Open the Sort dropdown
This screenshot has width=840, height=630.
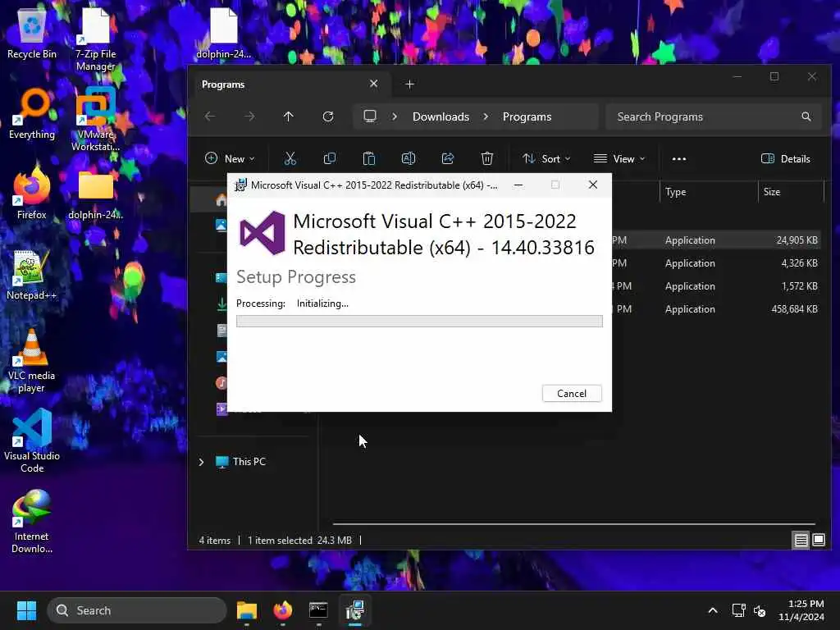[546, 158]
